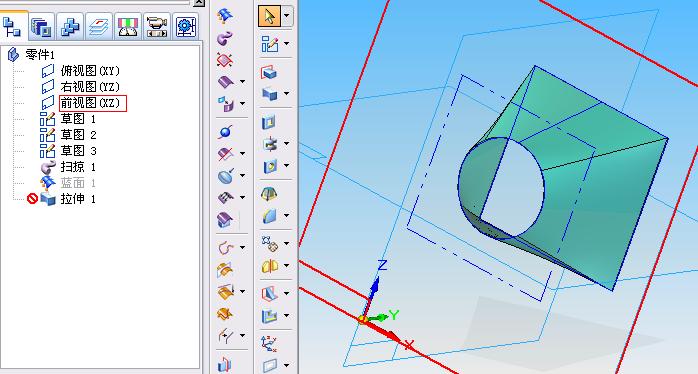Select the Swept surface tool icon
This screenshot has width=698, height=374.
click(x=225, y=38)
